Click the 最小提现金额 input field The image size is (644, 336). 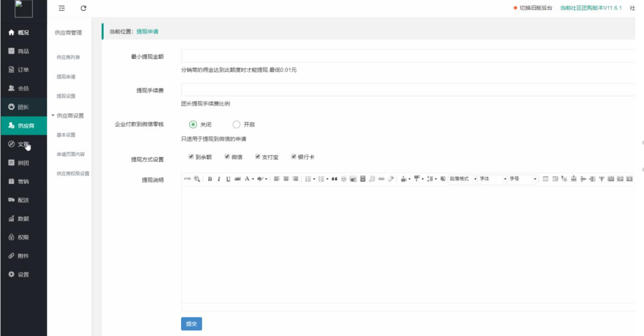(407, 56)
